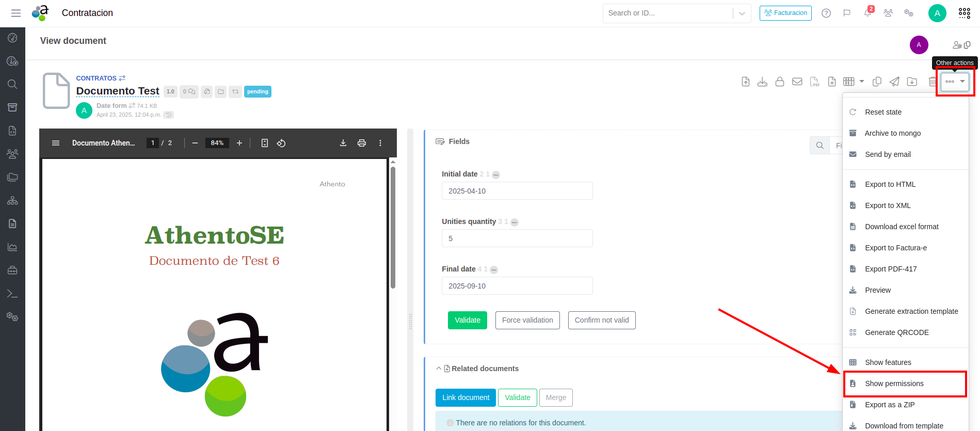Toggle fit to page in PDF viewer
Viewport: 980px width, 431px height.
[x=265, y=143]
